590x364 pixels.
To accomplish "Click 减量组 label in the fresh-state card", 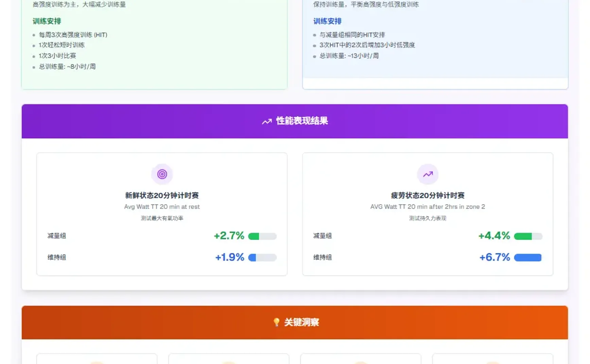I will click(56, 236).
